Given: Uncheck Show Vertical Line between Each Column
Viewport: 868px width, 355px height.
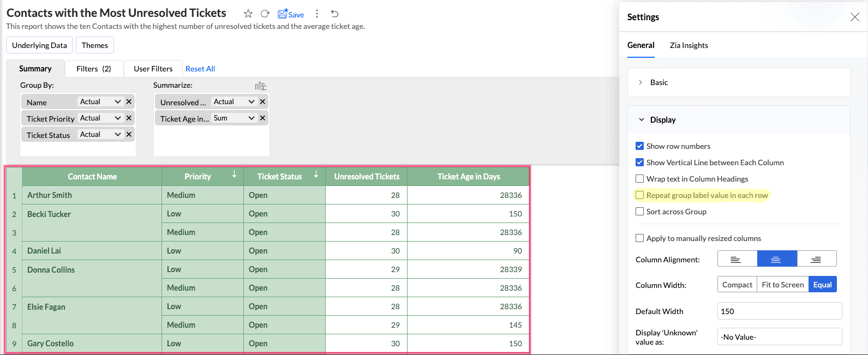Looking at the screenshot, I should pyautogui.click(x=639, y=163).
